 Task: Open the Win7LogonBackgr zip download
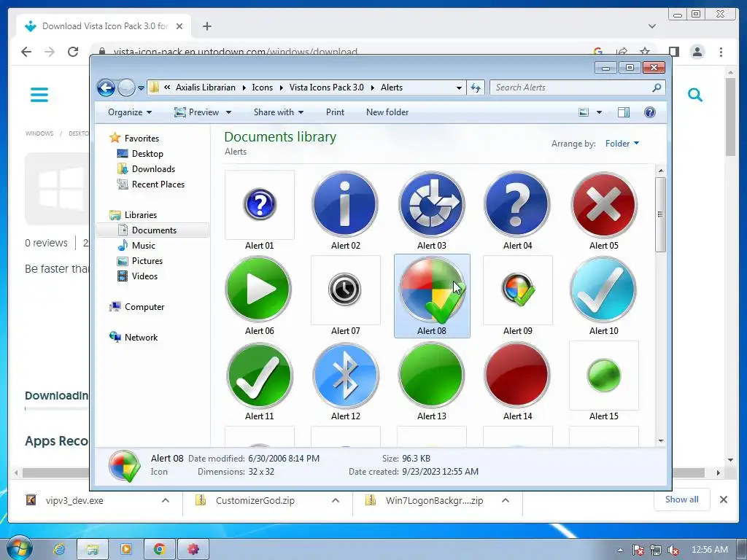(x=434, y=500)
